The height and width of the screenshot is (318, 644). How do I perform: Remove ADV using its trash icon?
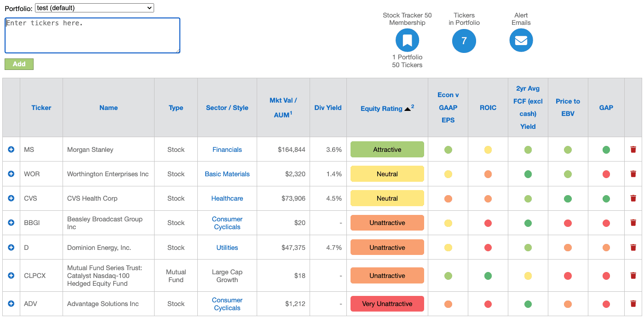click(x=633, y=304)
